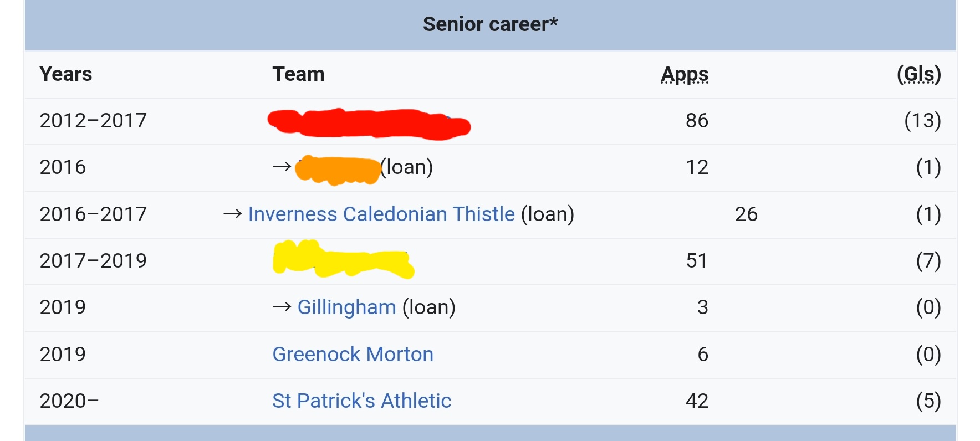Click the 26 appearances for Inverness
This screenshot has width=980, height=441.
[746, 214]
